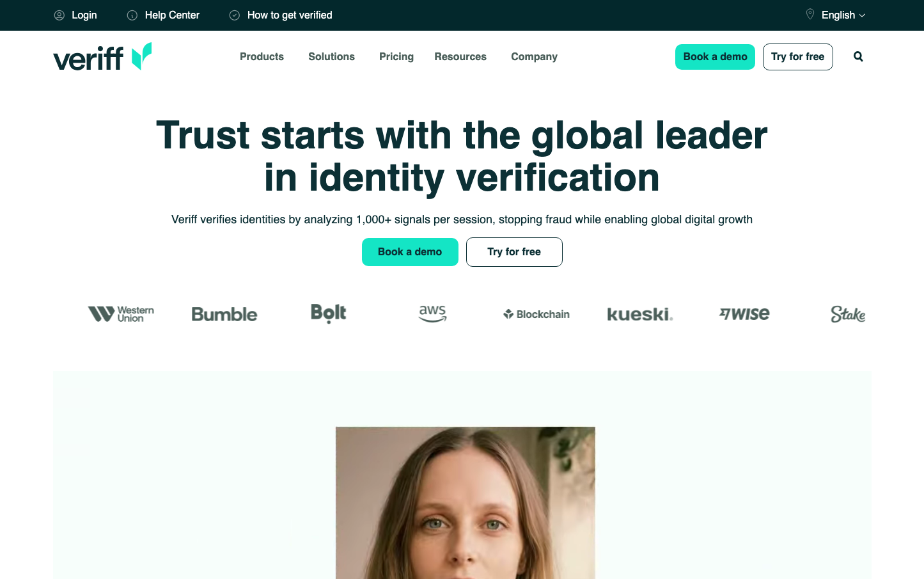
Task: Click hero Try for free button
Action: tap(514, 252)
